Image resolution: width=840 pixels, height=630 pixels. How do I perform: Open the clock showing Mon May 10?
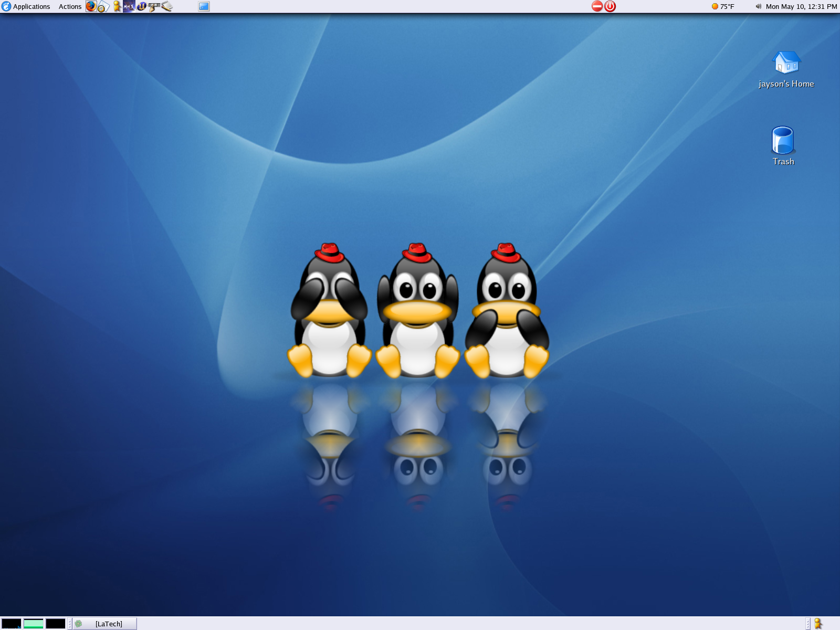coord(801,6)
